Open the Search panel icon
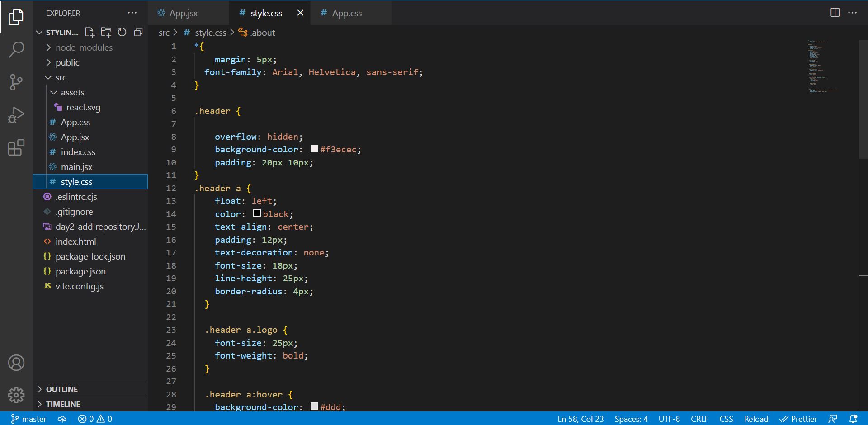 pos(16,50)
